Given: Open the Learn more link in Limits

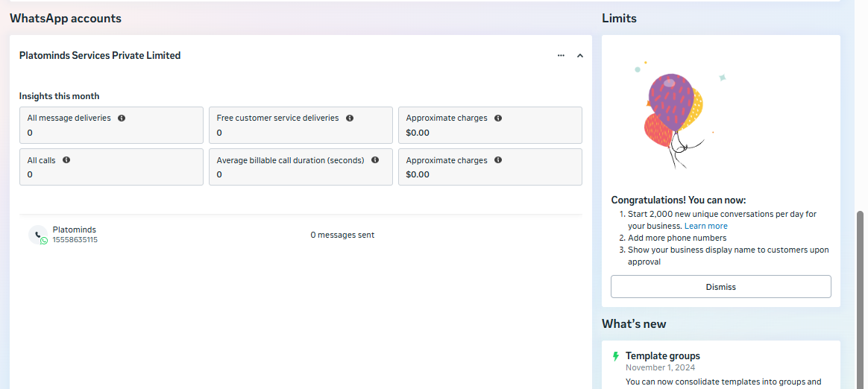Looking at the screenshot, I should pos(705,226).
